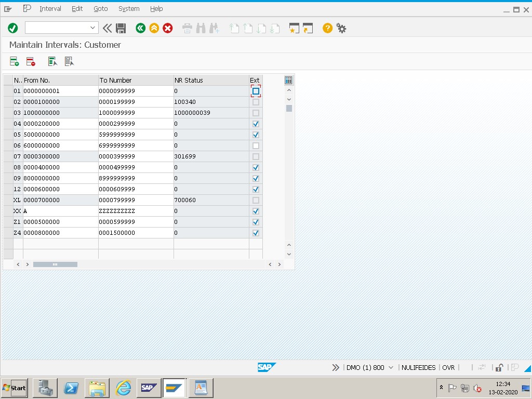Click the Previous Page icon
This screenshot has width=532, height=399.
tap(248, 28)
